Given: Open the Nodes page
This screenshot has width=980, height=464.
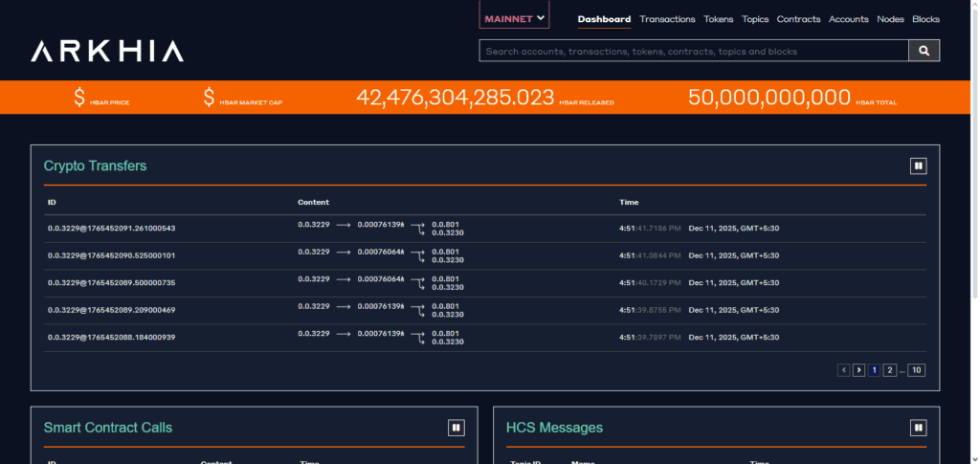Looking at the screenshot, I should pyautogui.click(x=890, y=19).
